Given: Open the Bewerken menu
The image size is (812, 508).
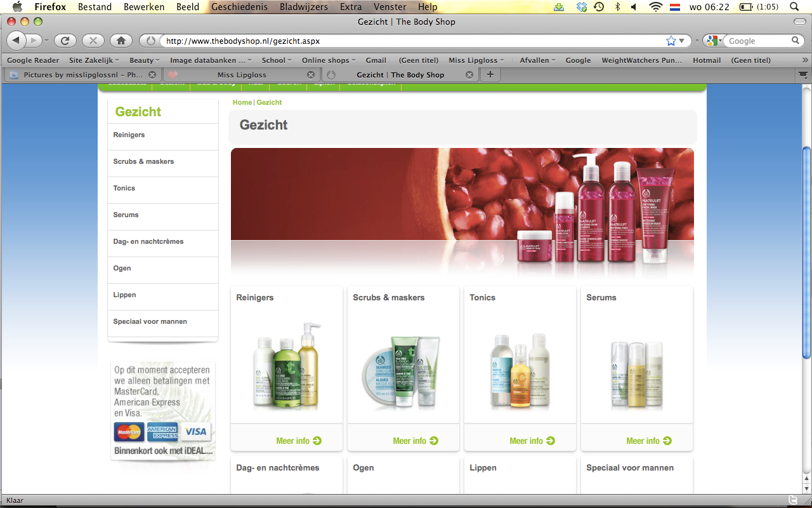Looking at the screenshot, I should tap(143, 7).
